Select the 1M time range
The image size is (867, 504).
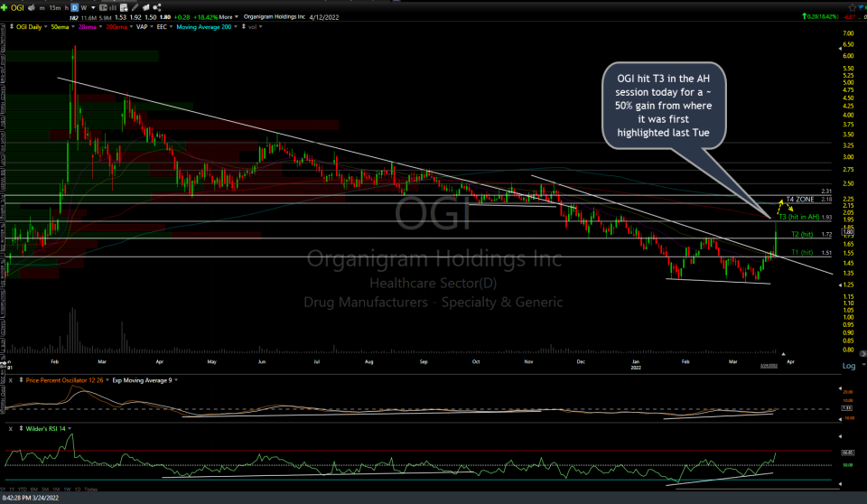click(x=56, y=489)
